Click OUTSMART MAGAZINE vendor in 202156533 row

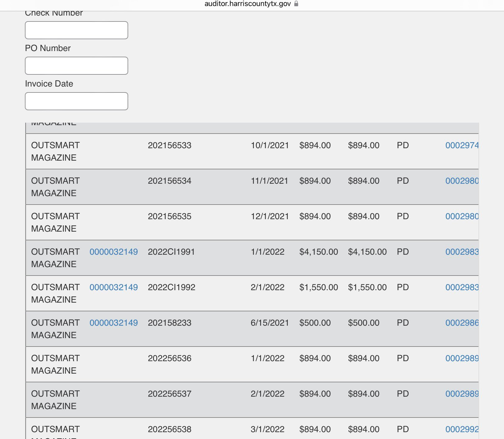click(55, 152)
